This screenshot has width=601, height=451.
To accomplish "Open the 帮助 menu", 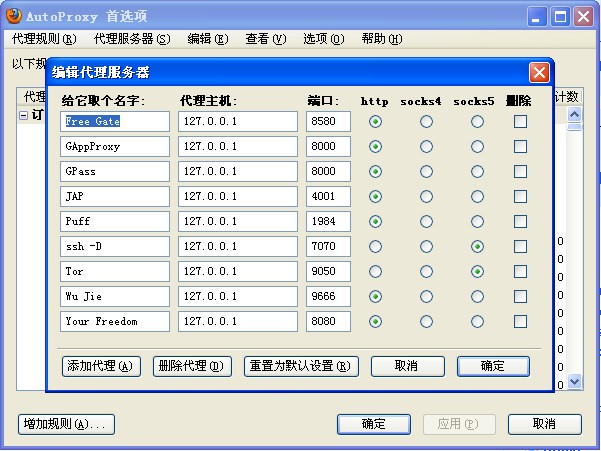I will click(x=382, y=39).
